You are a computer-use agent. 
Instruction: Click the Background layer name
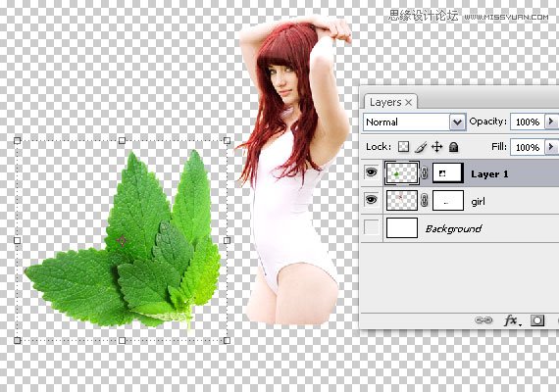pyautogui.click(x=453, y=228)
